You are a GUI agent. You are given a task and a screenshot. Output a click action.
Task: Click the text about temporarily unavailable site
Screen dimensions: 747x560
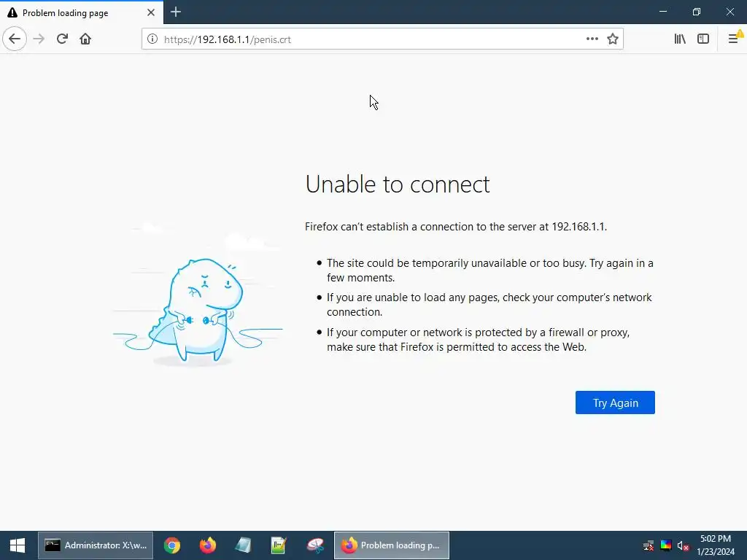(489, 270)
